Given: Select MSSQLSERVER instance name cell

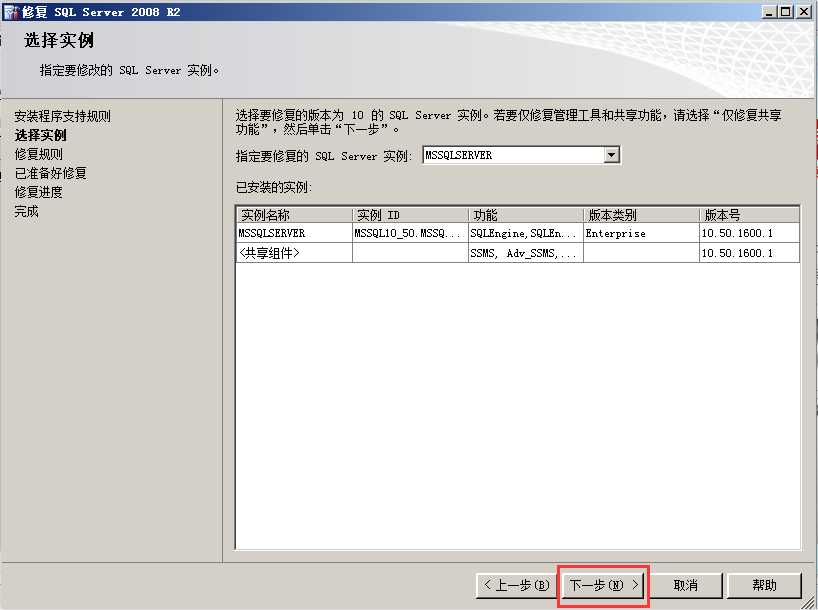Looking at the screenshot, I should (295, 233).
